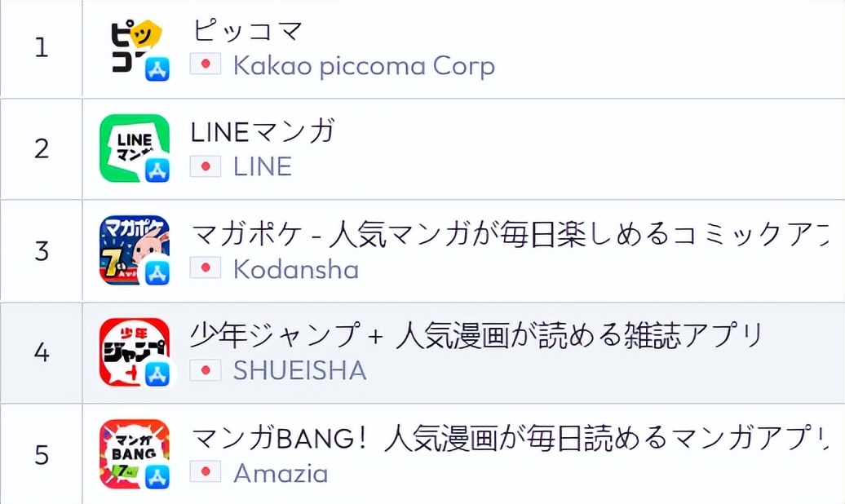Click Japan flag beside Amazia
The height and width of the screenshot is (504, 845).
pyautogui.click(x=206, y=472)
